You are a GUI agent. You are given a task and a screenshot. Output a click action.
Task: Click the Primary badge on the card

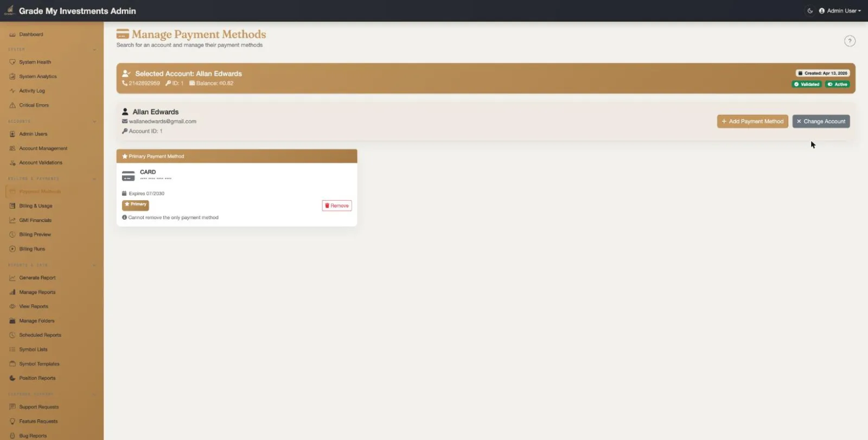click(x=135, y=205)
